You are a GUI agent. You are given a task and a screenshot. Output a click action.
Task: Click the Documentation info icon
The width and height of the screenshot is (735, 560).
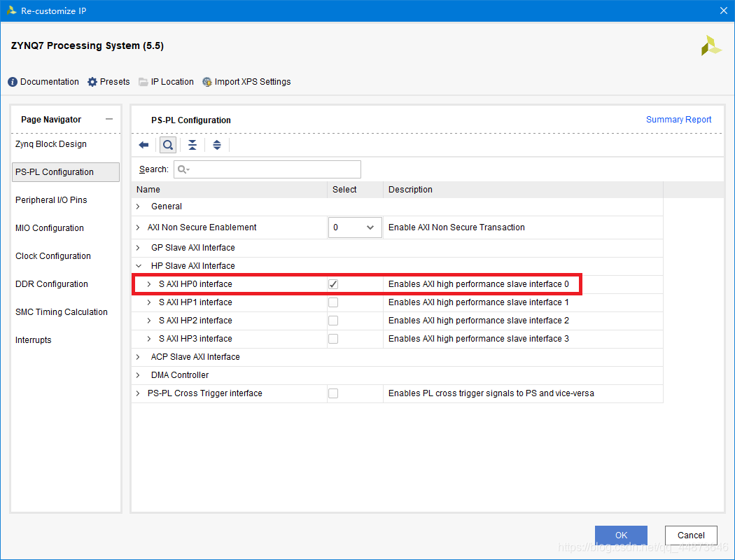(x=13, y=82)
